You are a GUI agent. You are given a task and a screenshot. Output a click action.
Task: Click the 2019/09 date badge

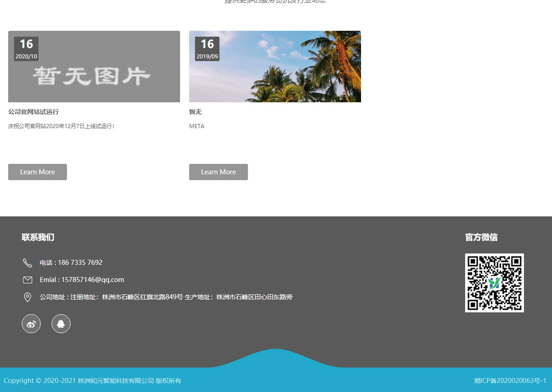click(x=207, y=49)
